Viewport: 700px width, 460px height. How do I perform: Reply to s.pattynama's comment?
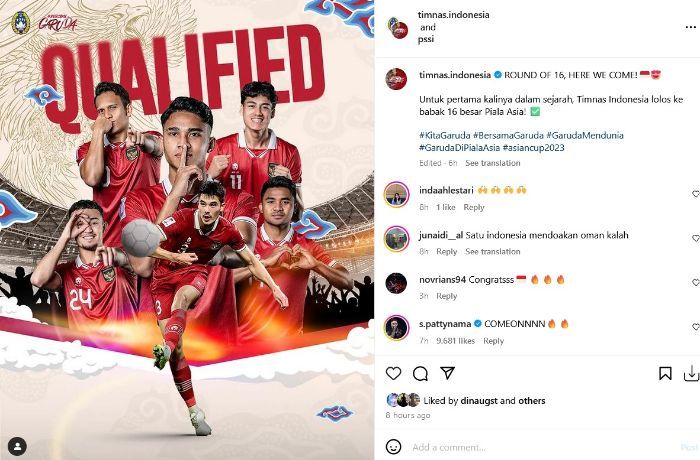click(x=493, y=341)
